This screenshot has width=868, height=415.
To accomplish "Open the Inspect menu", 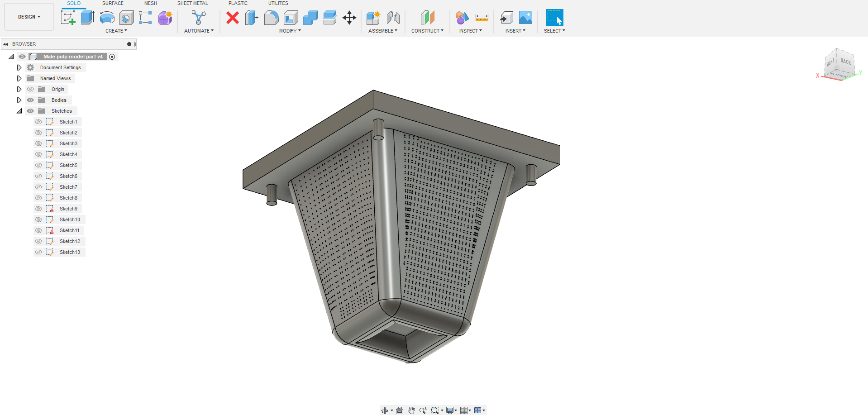I will [x=471, y=31].
